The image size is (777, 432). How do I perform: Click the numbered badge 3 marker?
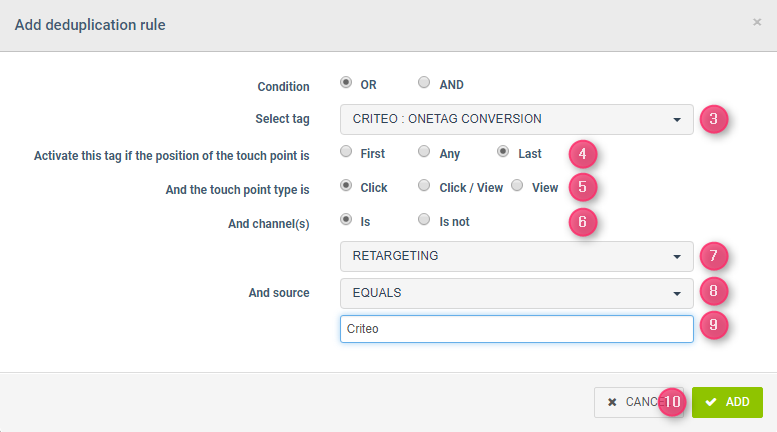(x=713, y=119)
